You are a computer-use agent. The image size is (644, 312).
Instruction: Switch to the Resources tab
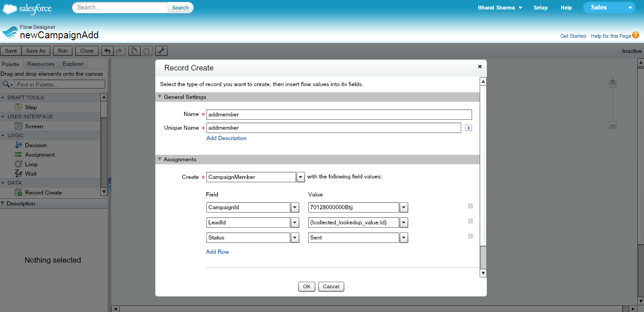(x=41, y=64)
